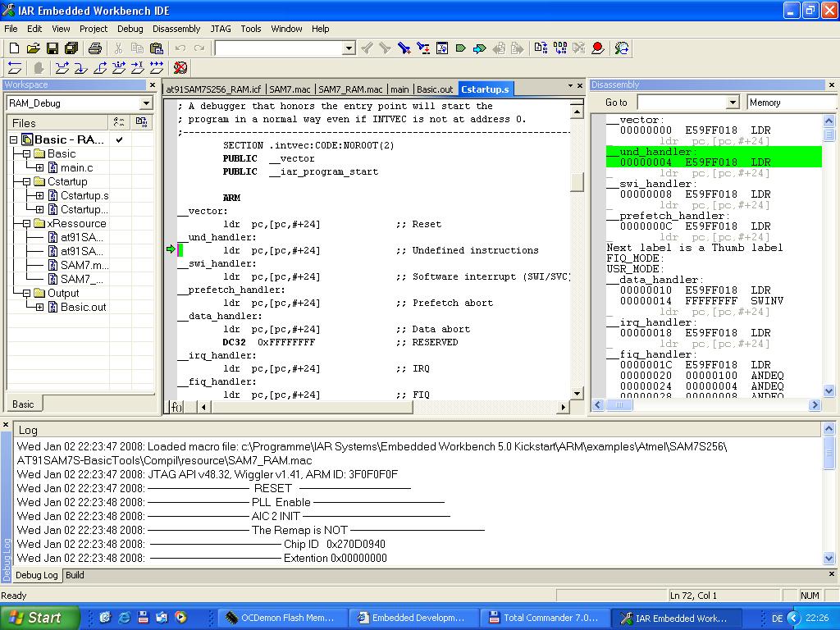Switch to the main editor tab

pyautogui.click(x=399, y=89)
